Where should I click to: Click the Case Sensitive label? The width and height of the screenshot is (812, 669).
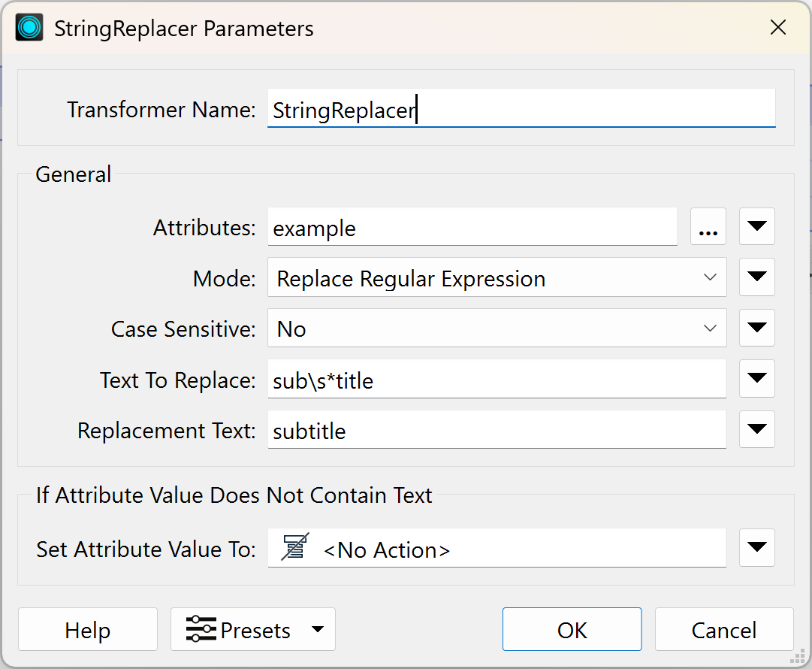click(x=183, y=329)
